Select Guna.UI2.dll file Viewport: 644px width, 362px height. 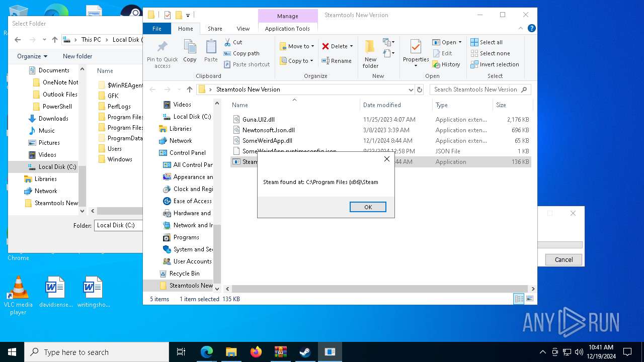tap(259, 120)
